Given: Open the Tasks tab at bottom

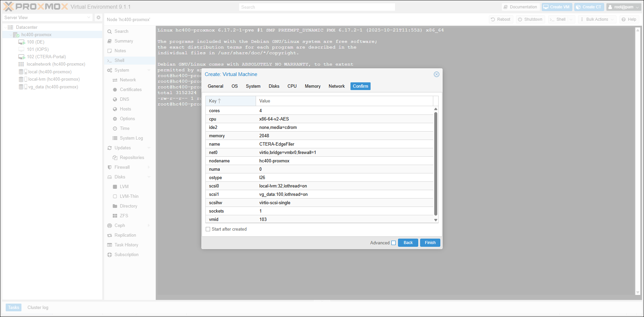Looking at the screenshot, I should tap(14, 308).
